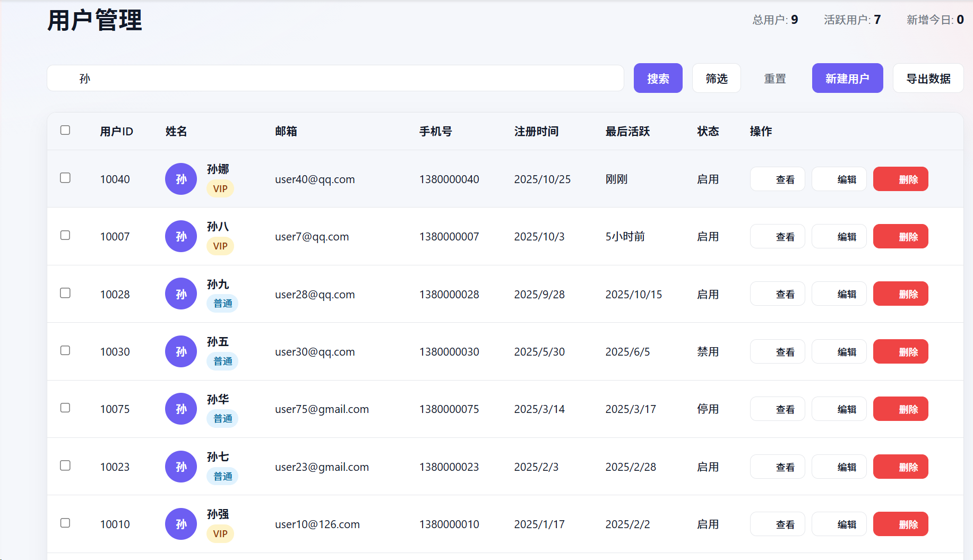Click 孙娜's circular avatar icon
973x560 pixels.
[x=180, y=179]
